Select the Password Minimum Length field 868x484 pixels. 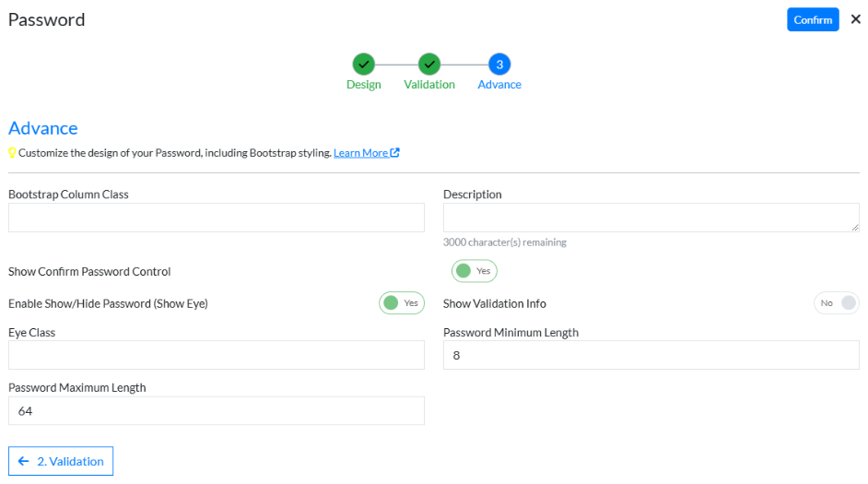651,356
